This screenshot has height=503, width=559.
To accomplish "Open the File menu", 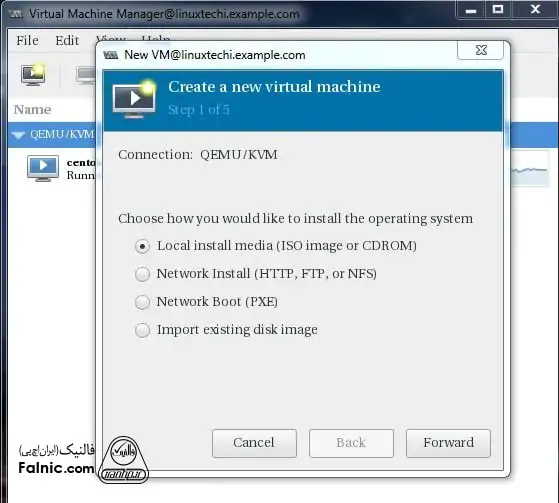I will click(x=27, y=41).
